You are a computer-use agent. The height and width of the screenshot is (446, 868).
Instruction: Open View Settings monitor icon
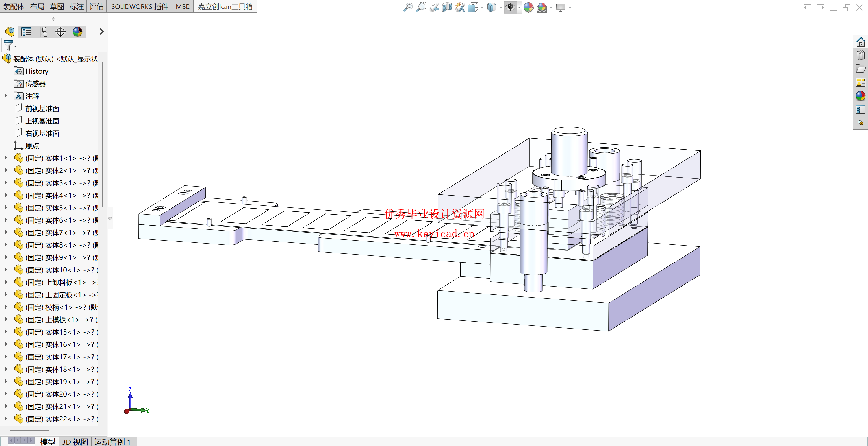[560, 7]
